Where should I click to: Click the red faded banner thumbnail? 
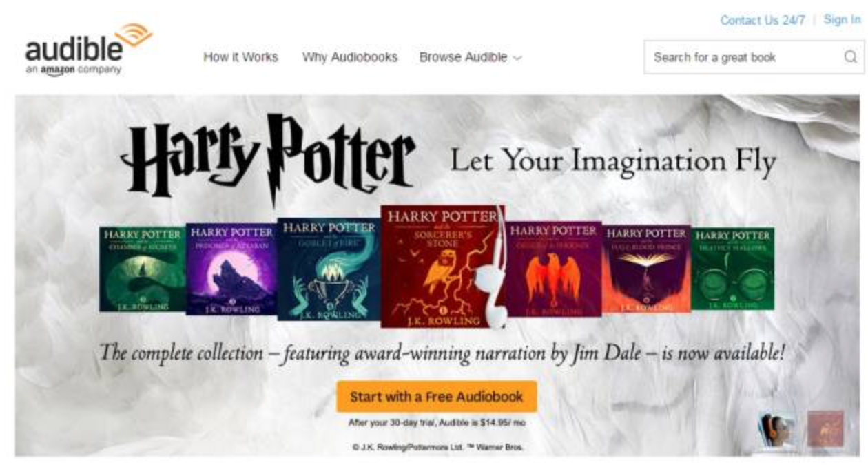(x=825, y=428)
